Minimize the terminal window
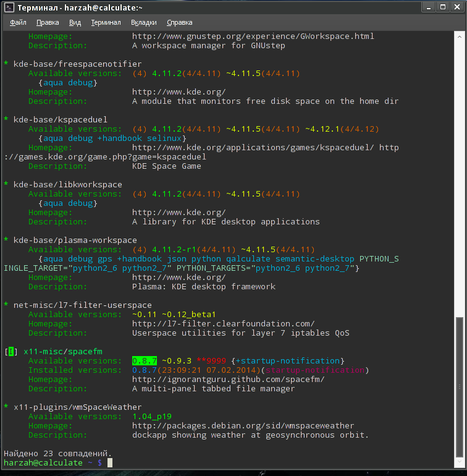467x476 pixels. pos(429,7)
